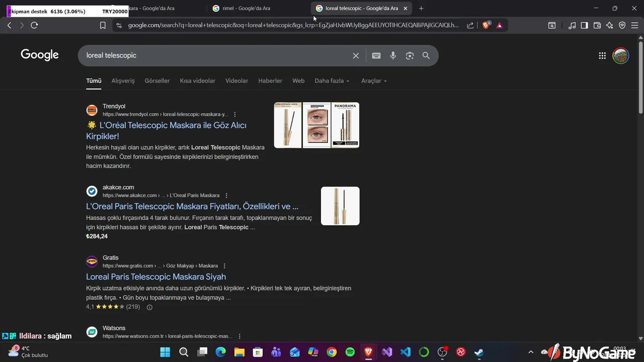Open the media playlist music note icon
Image resolution: width=644 pixels, height=362 pixels.
[x=572, y=25]
